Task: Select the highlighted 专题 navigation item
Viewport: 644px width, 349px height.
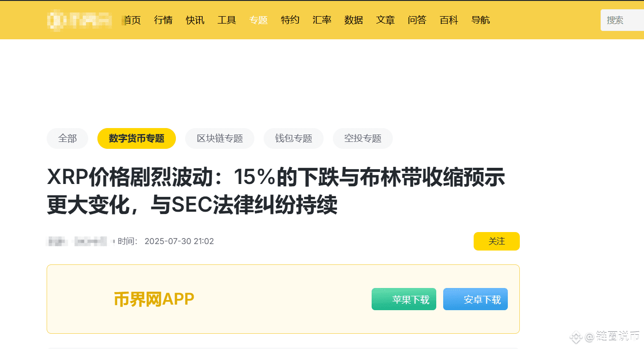Action: (x=259, y=20)
